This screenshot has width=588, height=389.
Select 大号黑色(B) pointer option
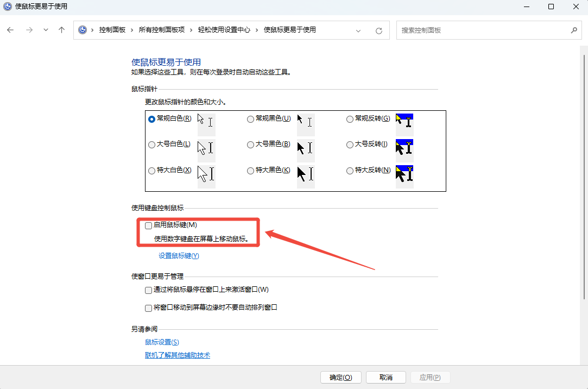click(250, 145)
